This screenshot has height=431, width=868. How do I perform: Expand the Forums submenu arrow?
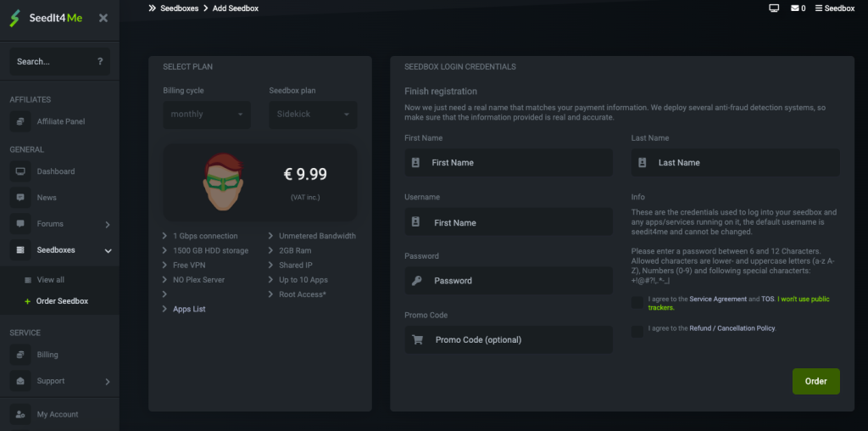108,224
